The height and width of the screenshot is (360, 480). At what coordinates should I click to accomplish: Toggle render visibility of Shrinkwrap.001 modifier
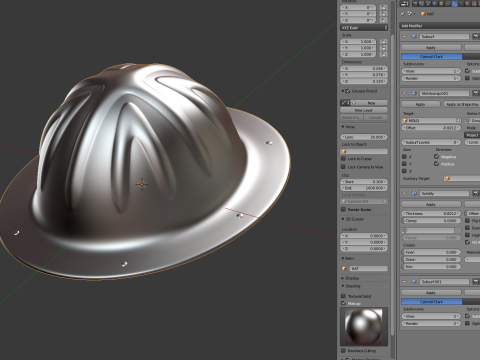tap(475, 93)
